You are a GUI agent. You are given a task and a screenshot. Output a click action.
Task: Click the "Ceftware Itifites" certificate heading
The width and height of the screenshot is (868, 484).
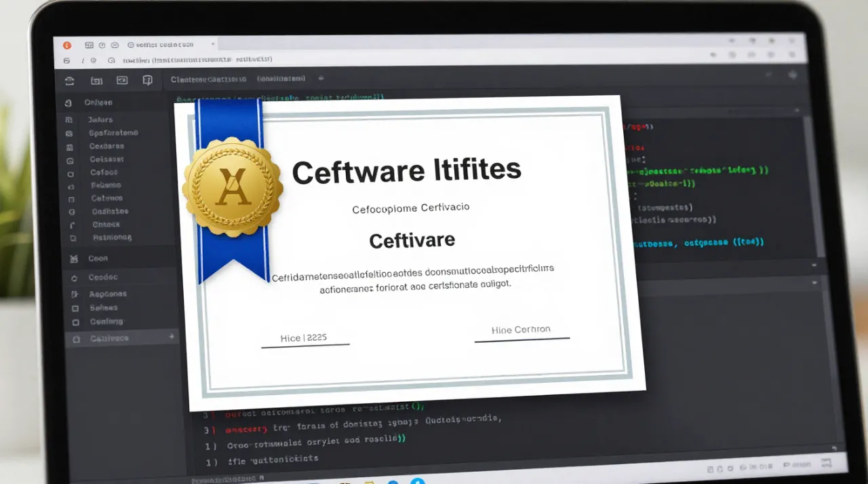pos(406,172)
